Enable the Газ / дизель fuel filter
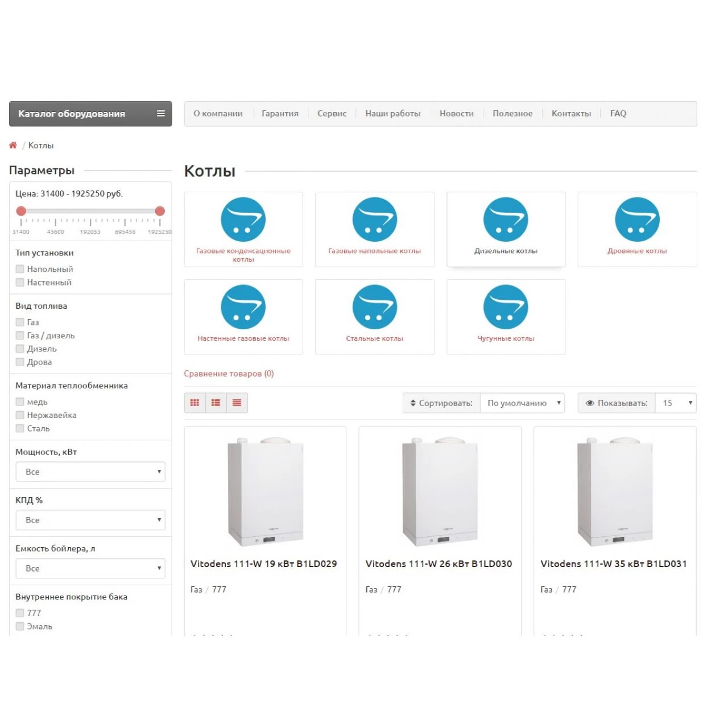728x728 pixels. [20, 336]
